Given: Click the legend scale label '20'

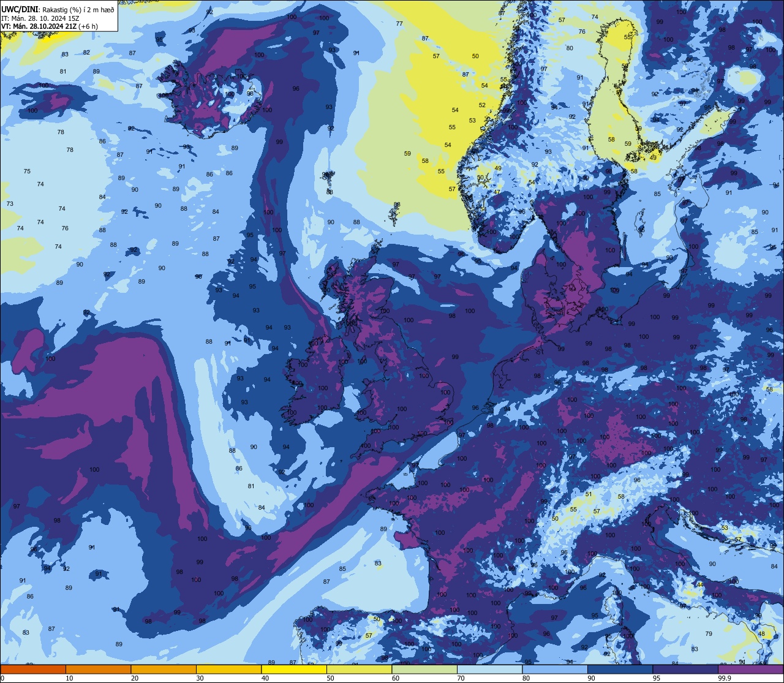Looking at the screenshot, I should click(135, 678).
